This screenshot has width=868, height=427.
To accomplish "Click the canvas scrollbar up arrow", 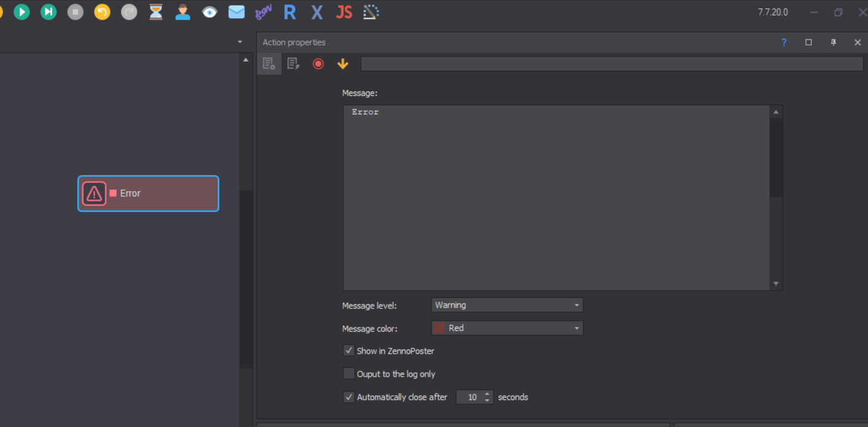I will pyautogui.click(x=246, y=60).
